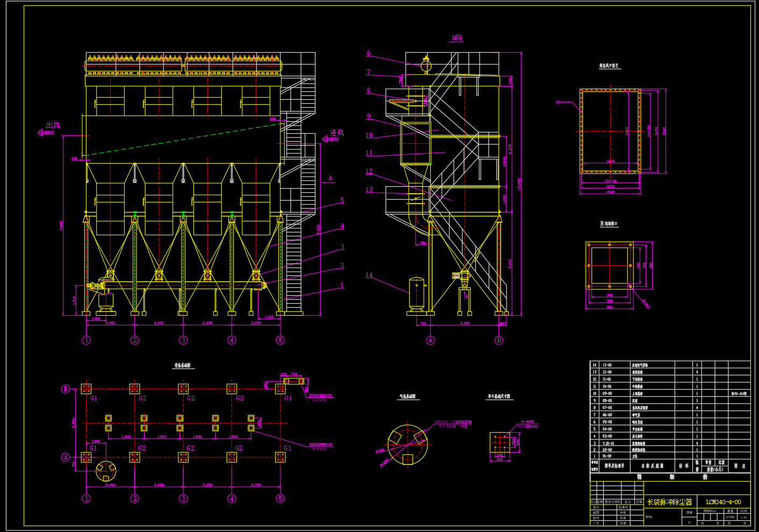Click the 进风 air inlet label

(x=337, y=132)
